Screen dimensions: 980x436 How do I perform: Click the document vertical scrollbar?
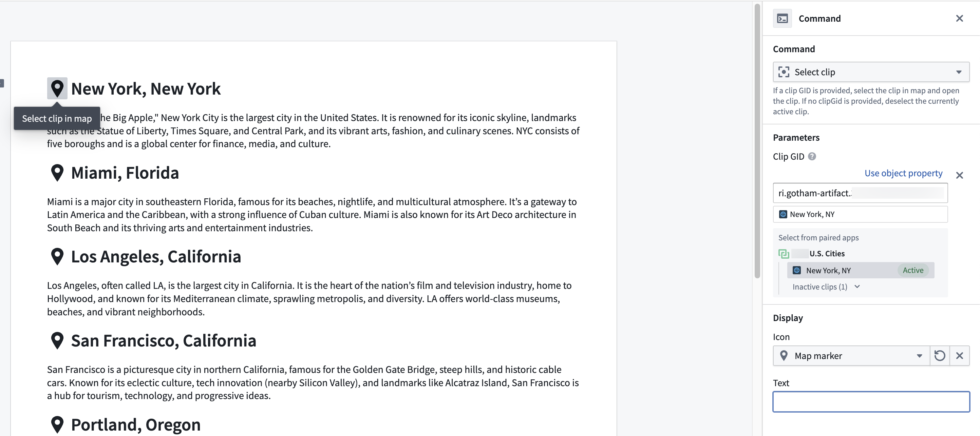click(757, 141)
